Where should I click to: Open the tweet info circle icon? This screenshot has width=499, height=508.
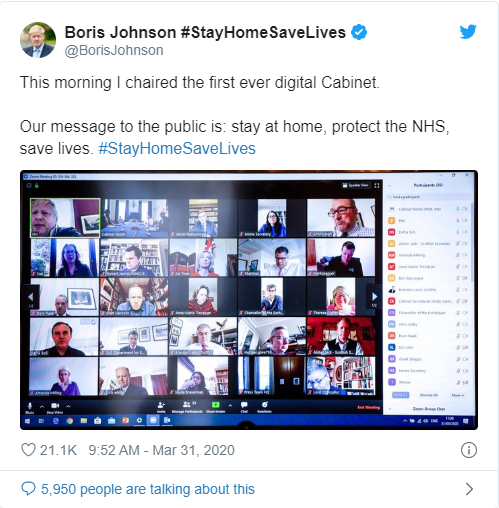coord(469,450)
